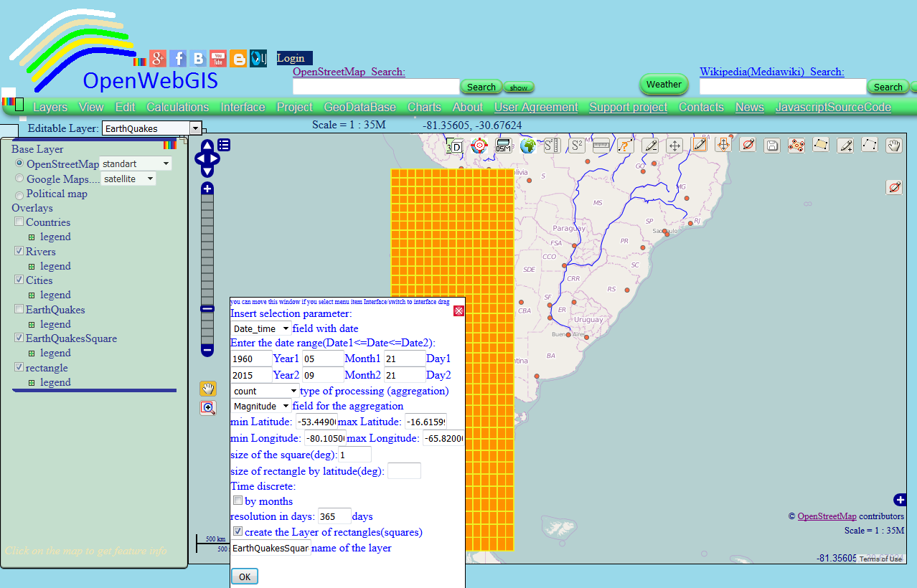Expand the Rivers legend
The width and height of the screenshot is (917, 588).
pyautogui.click(x=32, y=266)
